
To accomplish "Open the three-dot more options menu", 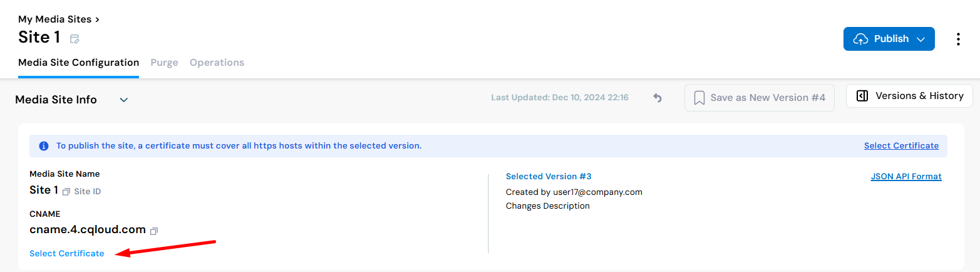I will point(958,39).
